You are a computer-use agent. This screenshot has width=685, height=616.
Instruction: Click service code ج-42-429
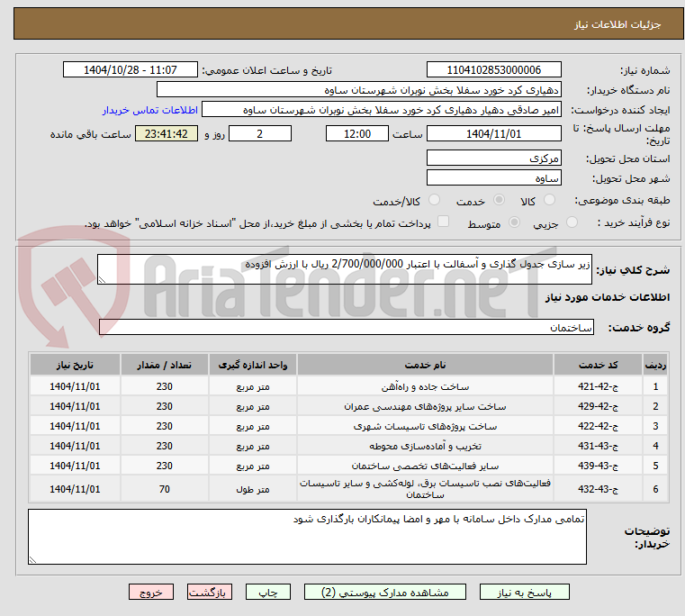pos(598,406)
